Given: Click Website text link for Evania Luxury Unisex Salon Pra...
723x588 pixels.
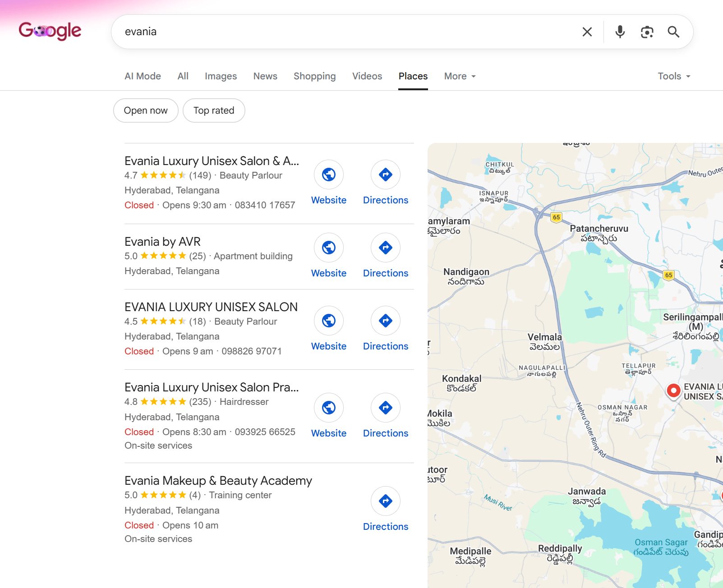Looking at the screenshot, I should tap(329, 433).
